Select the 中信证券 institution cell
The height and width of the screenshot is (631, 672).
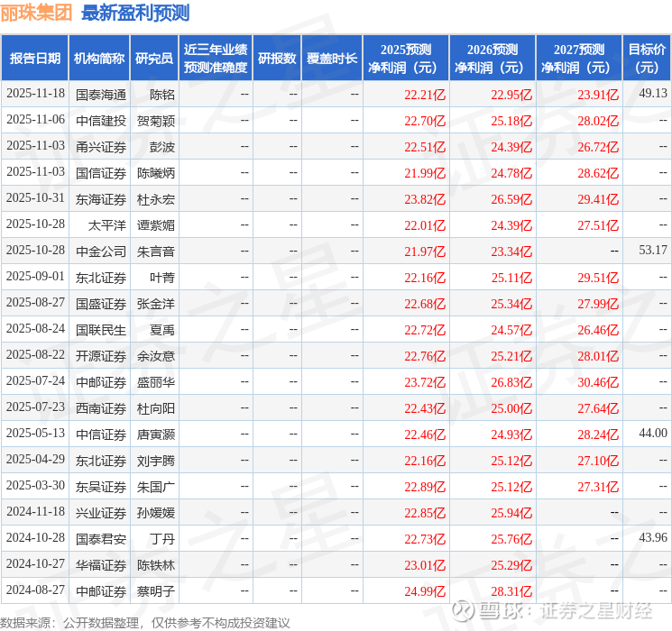point(101,434)
